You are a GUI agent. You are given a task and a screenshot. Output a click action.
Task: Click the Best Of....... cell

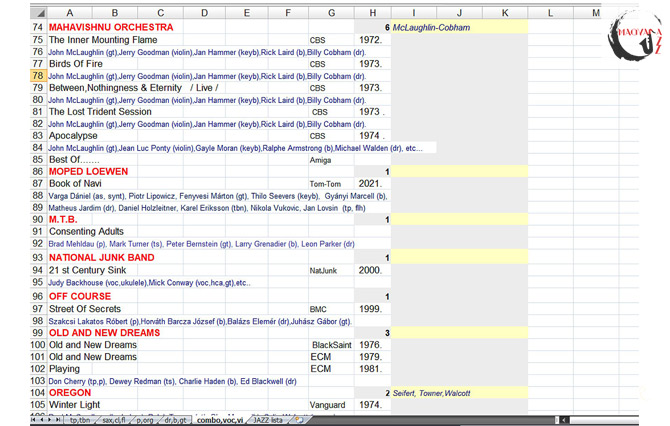pos(74,159)
